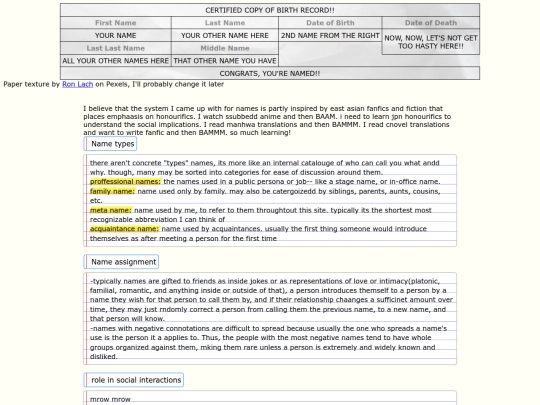Select the 'Date of Death' header cell
The image size is (540, 405).
pos(431,23)
